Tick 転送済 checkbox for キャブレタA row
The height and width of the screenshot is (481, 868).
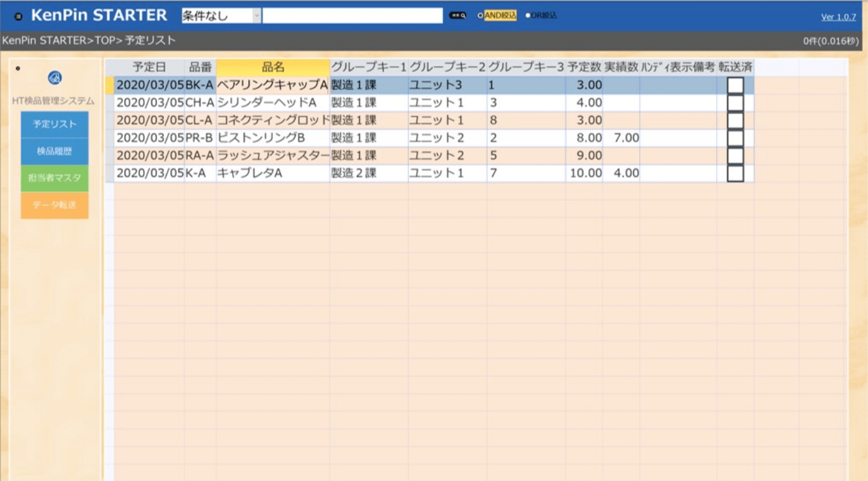coord(735,173)
